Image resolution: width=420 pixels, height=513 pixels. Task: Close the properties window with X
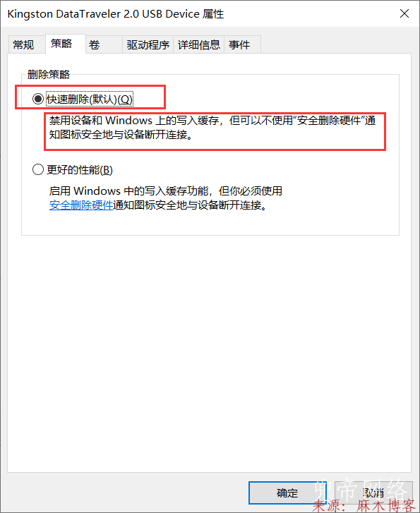click(x=404, y=13)
